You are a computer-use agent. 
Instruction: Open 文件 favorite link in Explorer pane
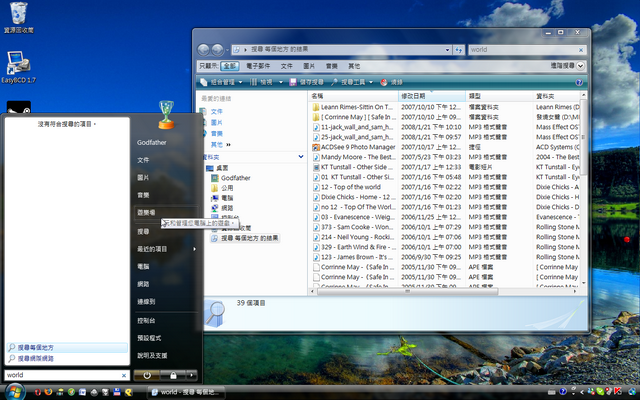(216, 111)
